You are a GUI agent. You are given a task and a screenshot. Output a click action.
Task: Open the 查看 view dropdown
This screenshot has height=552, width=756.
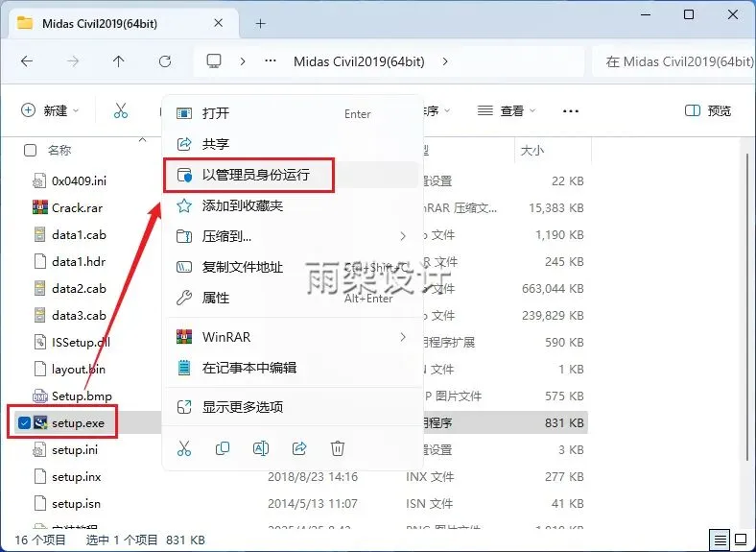point(507,111)
